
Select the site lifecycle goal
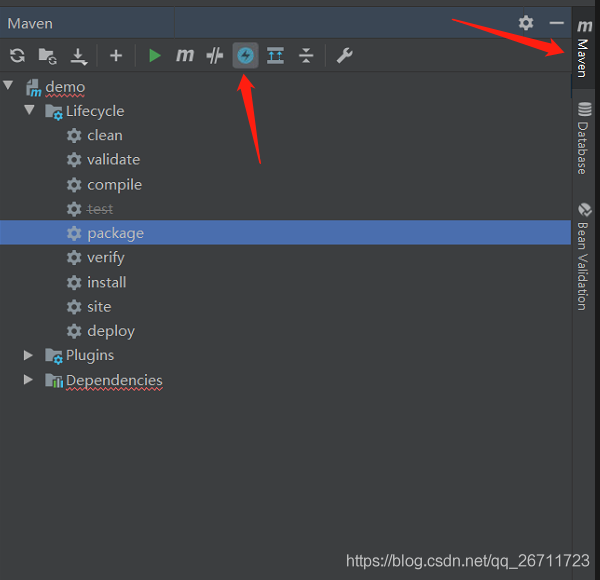coord(285,307)
